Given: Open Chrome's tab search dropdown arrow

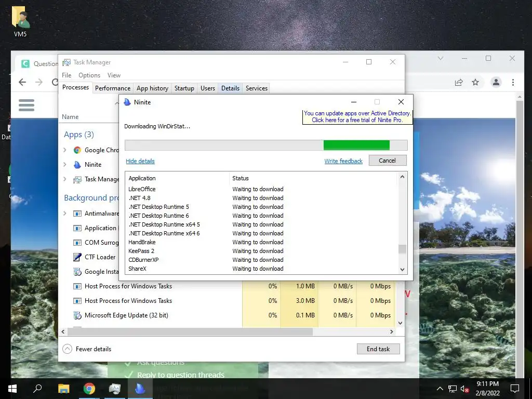Looking at the screenshot, I should (441, 58).
